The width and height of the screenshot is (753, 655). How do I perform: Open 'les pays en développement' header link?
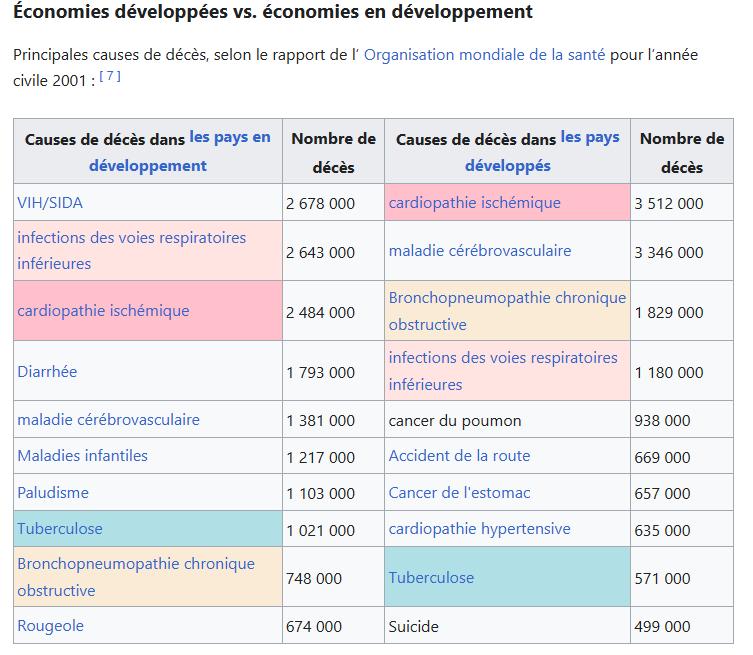pyautogui.click(x=229, y=138)
